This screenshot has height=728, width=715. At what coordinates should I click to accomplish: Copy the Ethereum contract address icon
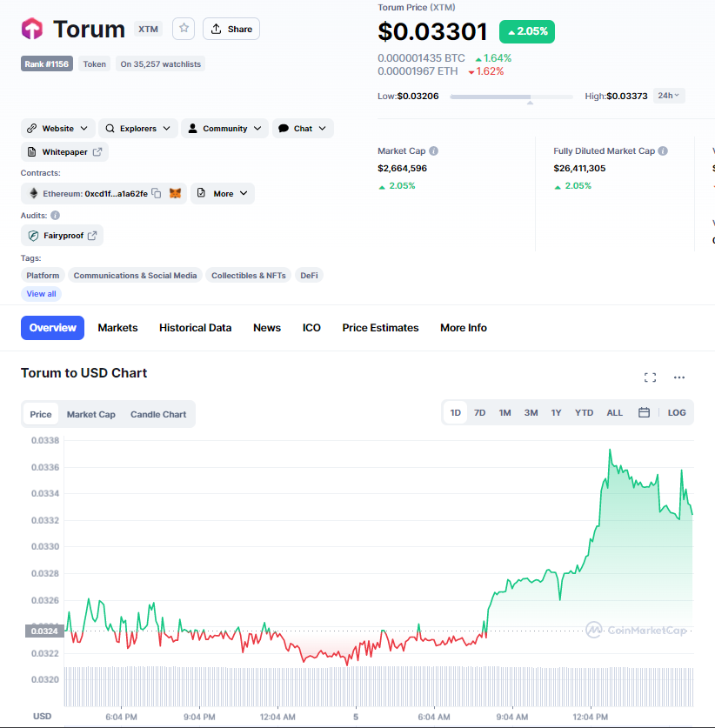[x=157, y=193]
